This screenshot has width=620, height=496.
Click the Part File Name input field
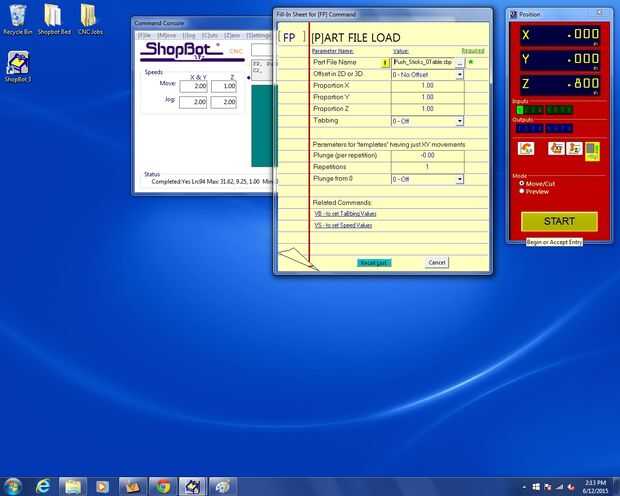coord(423,62)
